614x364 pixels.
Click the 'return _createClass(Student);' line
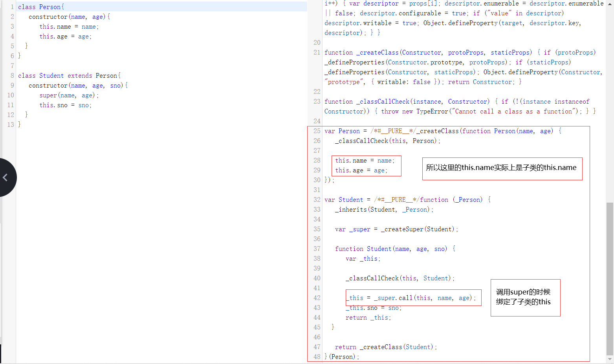click(386, 347)
